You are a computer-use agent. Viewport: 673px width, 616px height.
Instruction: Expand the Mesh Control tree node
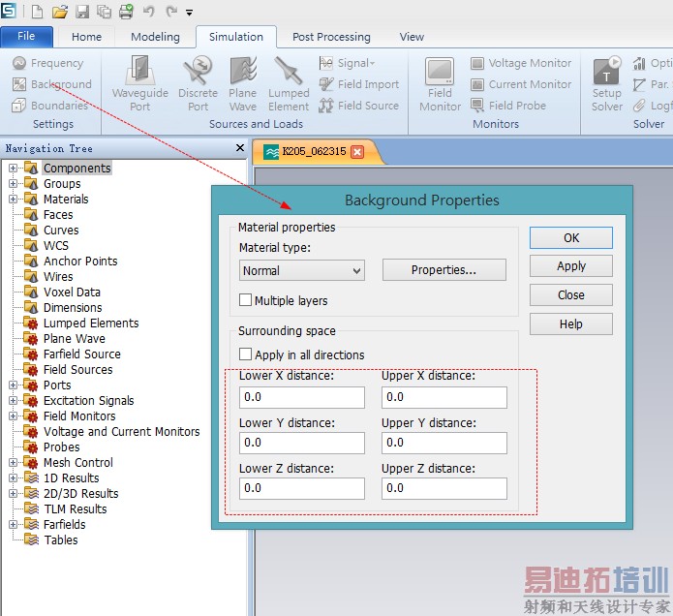coord(13,462)
